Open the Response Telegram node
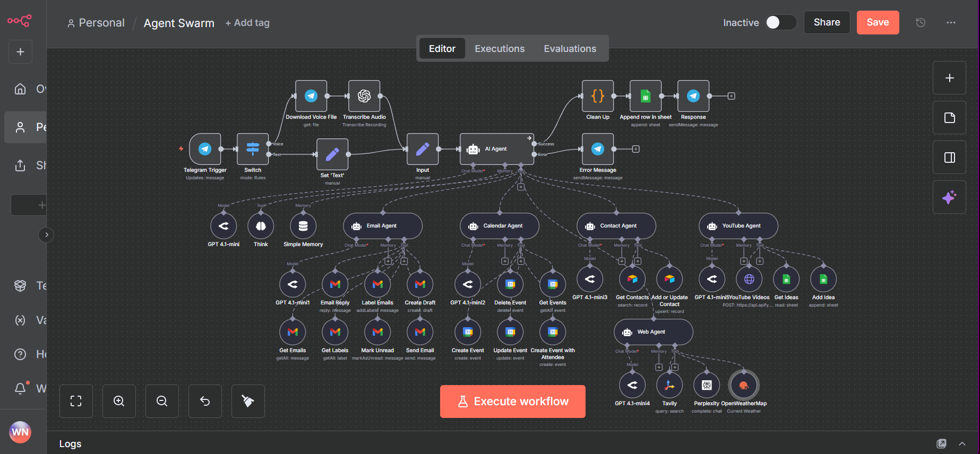 tap(693, 96)
